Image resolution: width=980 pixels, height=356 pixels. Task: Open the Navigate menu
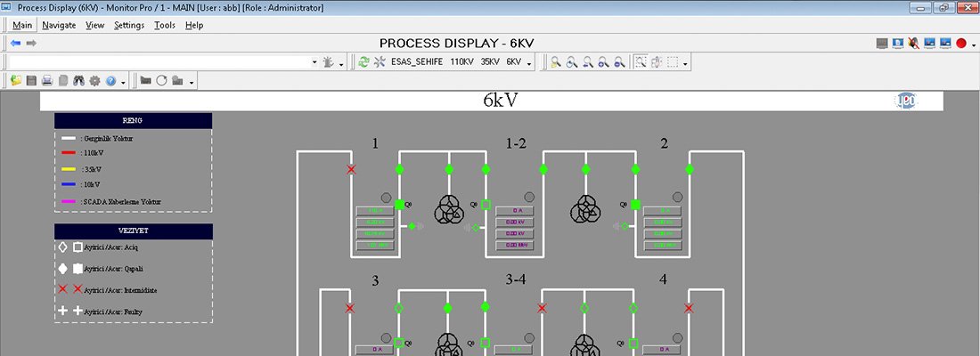coord(59,25)
